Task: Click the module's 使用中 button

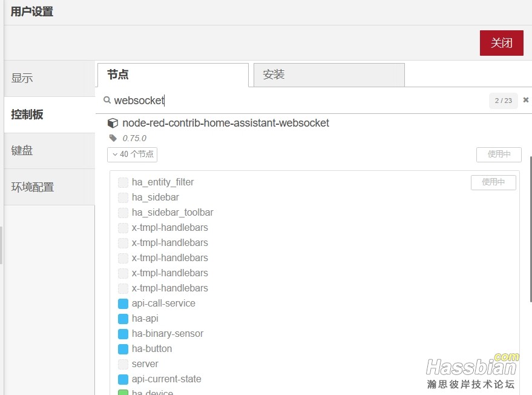Action: tap(499, 154)
